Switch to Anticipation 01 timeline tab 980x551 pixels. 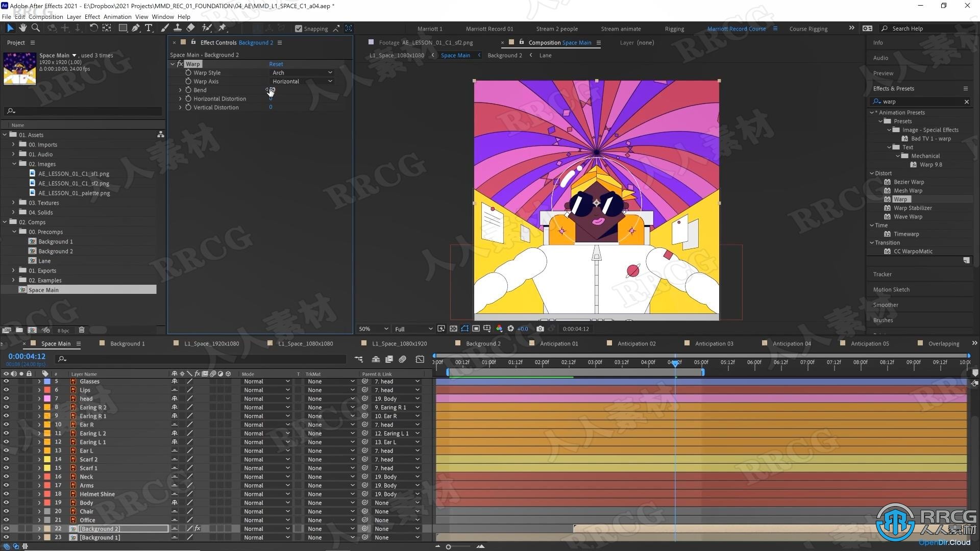pos(559,343)
